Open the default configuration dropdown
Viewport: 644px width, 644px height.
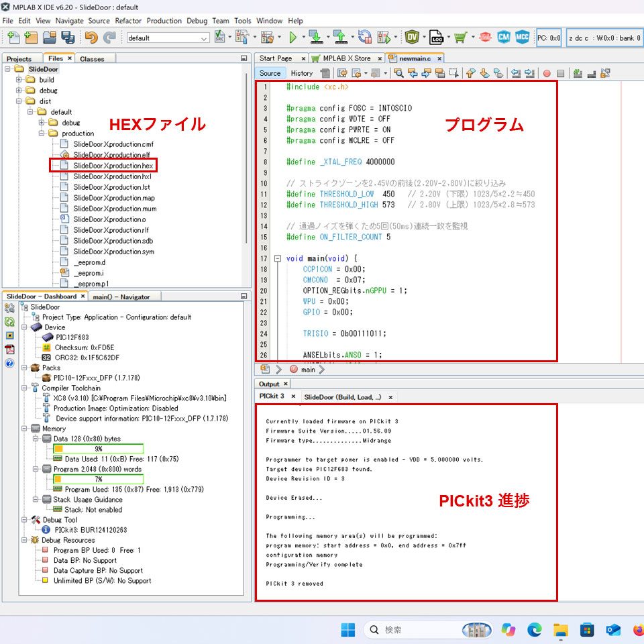pyautogui.click(x=168, y=38)
